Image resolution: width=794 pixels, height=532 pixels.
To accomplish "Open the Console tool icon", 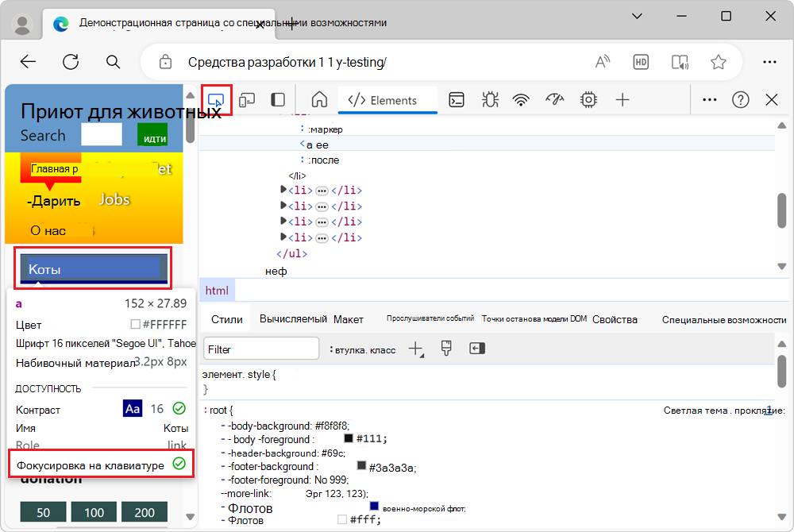I will coord(457,100).
